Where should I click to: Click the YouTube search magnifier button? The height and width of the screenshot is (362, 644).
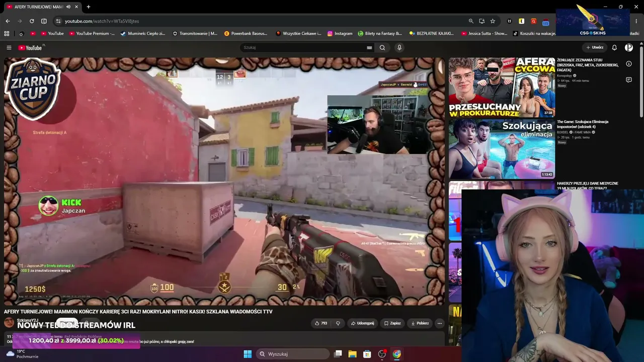pos(382,48)
